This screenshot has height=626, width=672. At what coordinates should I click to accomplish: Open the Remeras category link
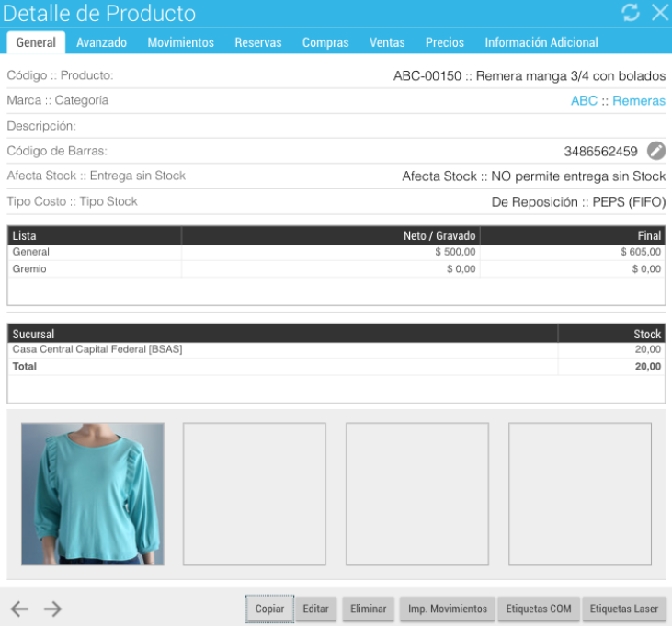(x=639, y=101)
